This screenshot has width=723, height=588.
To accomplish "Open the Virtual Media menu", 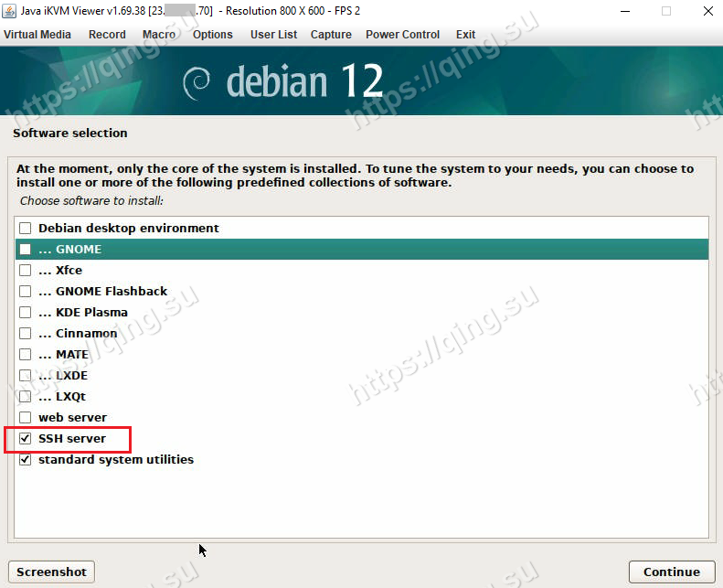I will (x=37, y=35).
